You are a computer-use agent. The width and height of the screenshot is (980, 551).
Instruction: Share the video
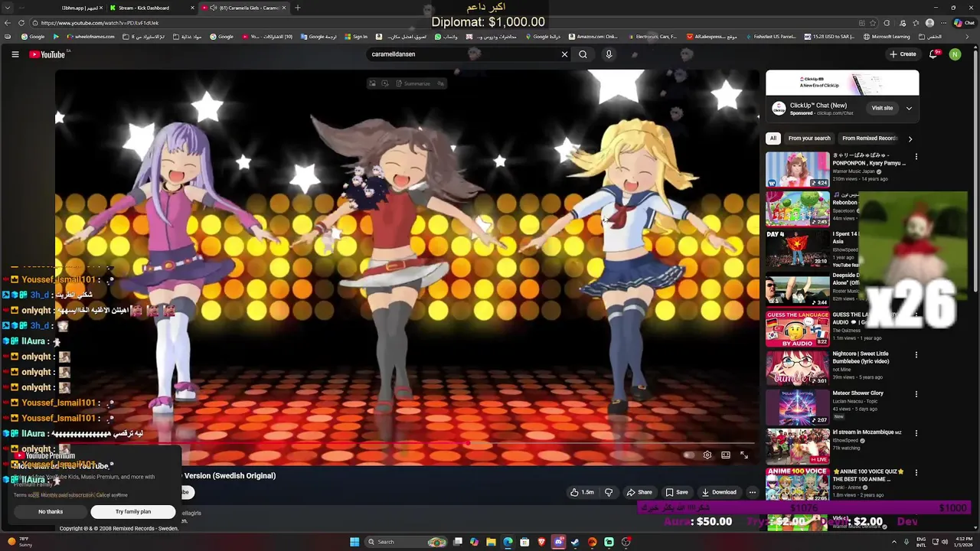639,492
